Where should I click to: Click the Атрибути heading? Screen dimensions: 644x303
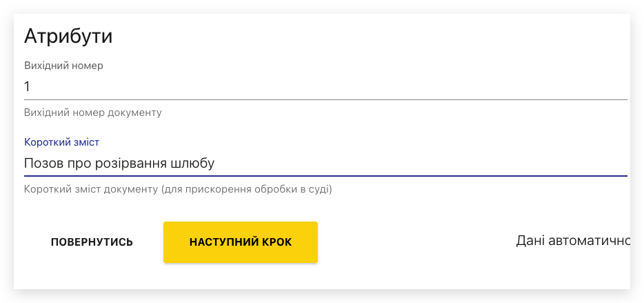click(68, 36)
